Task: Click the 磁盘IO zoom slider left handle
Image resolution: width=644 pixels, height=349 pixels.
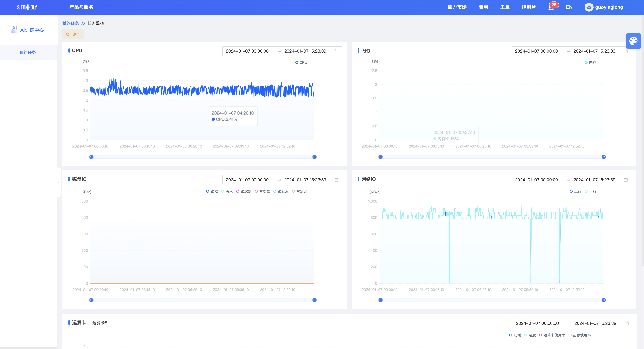Action: 91,300
